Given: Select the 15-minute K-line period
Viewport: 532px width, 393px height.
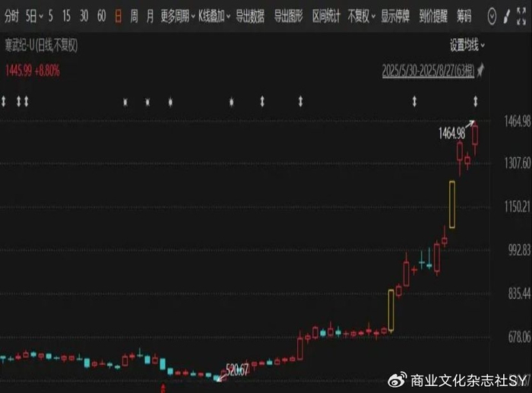Looking at the screenshot, I should 67,16.
